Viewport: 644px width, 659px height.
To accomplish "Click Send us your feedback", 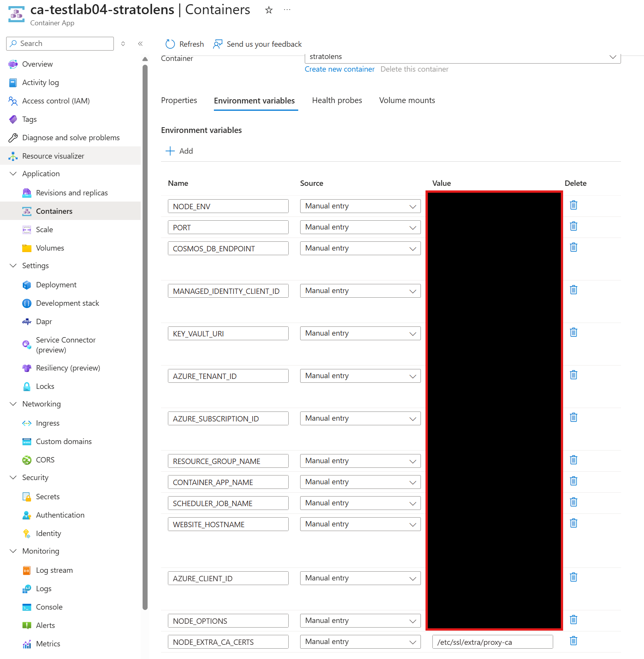I will (258, 44).
